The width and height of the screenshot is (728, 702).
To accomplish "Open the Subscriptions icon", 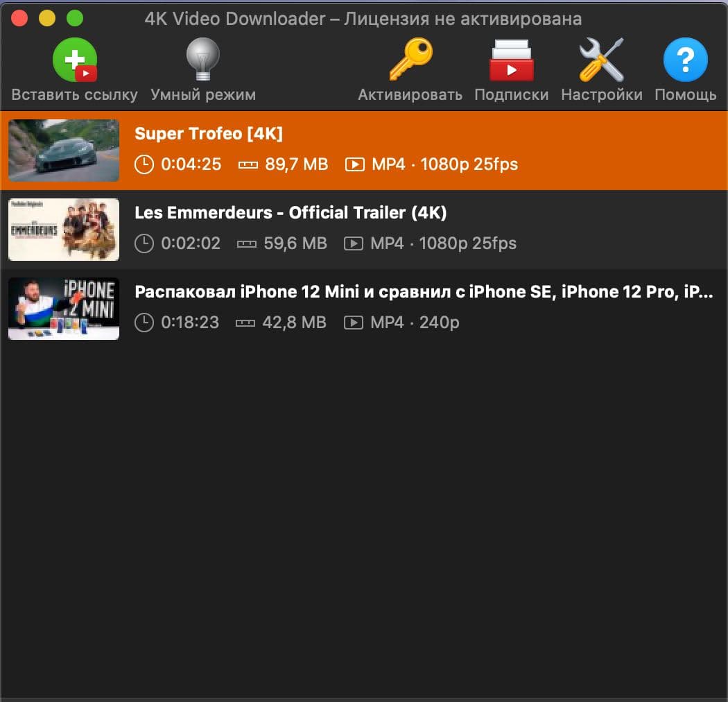I will point(512,60).
